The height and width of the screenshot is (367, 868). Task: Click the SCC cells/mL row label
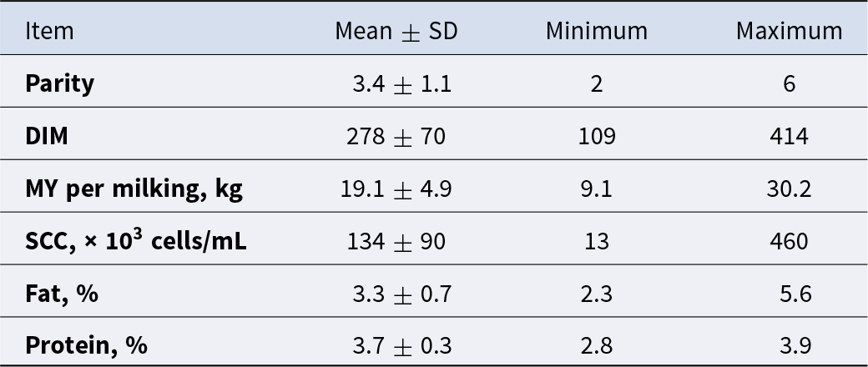point(135,240)
